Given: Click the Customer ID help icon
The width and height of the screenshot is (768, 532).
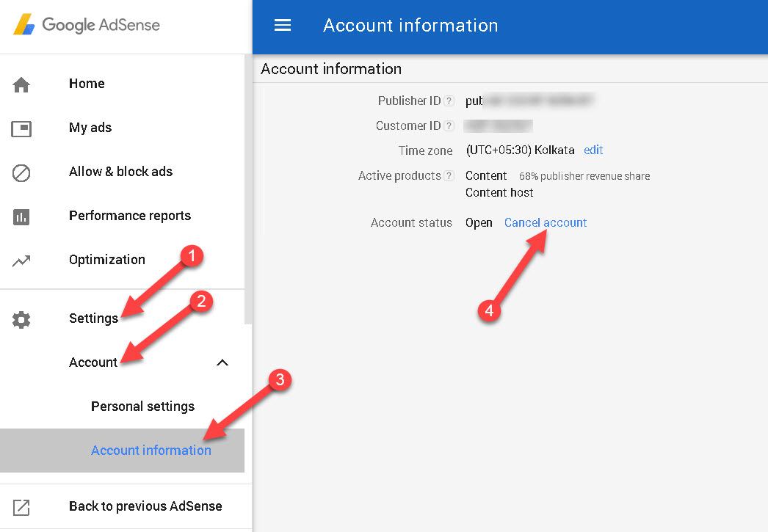Looking at the screenshot, I should click(449, 125).
